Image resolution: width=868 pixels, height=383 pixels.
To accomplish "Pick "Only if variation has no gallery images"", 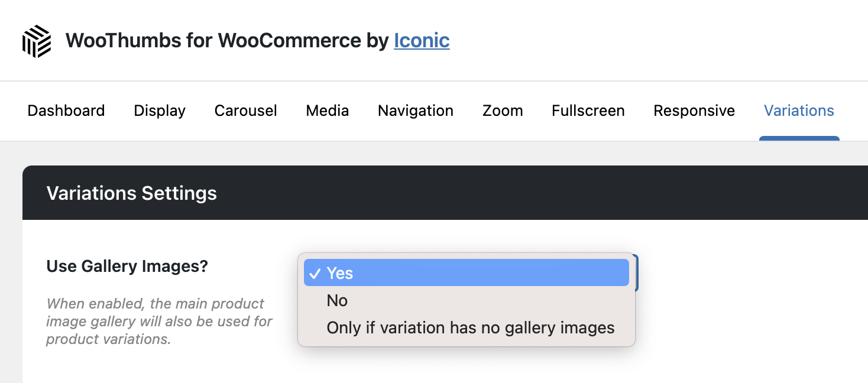I will (470, 328).
